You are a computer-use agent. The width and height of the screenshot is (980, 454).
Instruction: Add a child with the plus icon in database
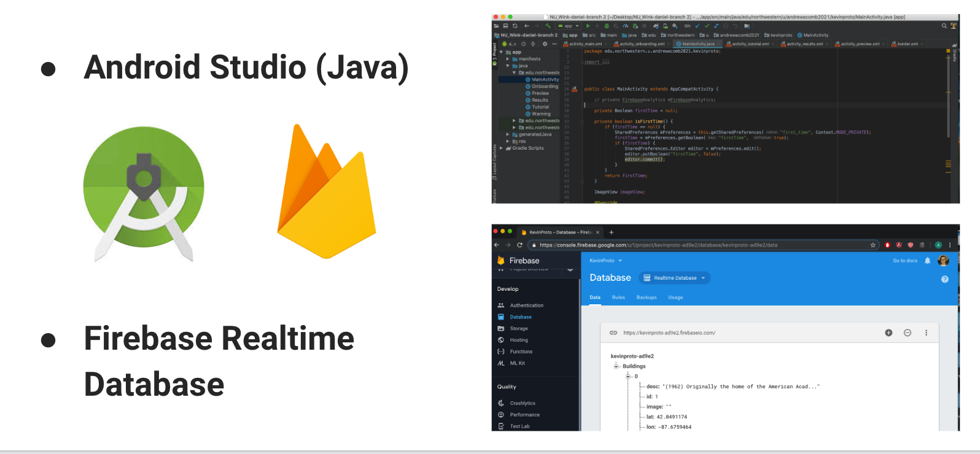tap(889, 333)
